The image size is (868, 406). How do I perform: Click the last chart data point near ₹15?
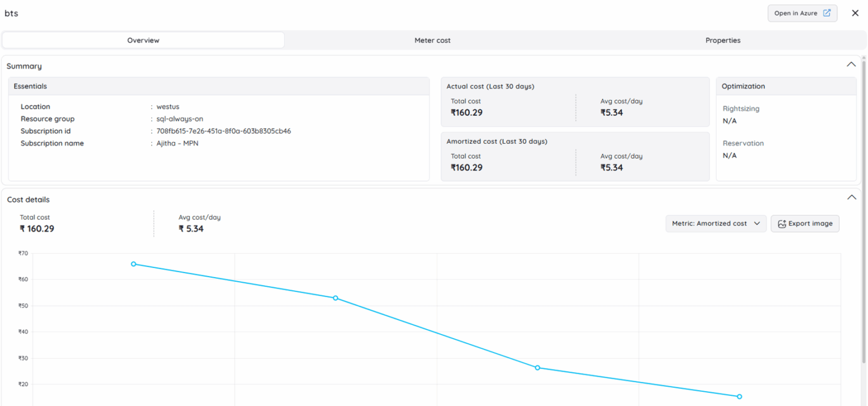739,396
